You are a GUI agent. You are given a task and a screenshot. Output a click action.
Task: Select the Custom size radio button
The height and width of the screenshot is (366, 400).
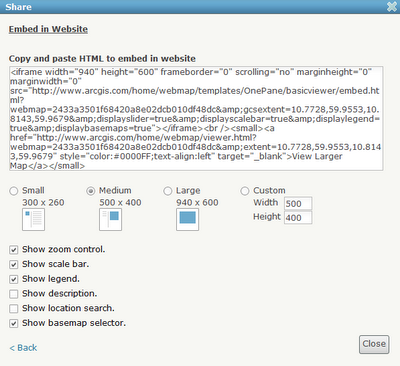click(245, 191)
